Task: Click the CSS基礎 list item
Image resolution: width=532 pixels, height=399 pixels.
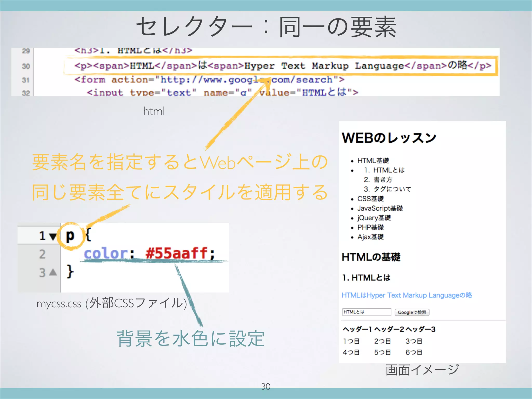Action: [x=370, y=199]
